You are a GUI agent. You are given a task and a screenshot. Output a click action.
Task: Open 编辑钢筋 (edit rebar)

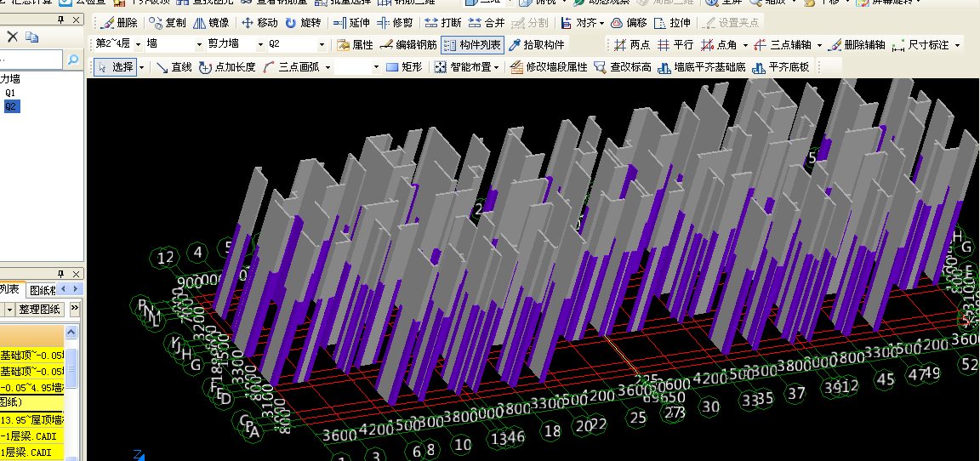click(407, 45)
